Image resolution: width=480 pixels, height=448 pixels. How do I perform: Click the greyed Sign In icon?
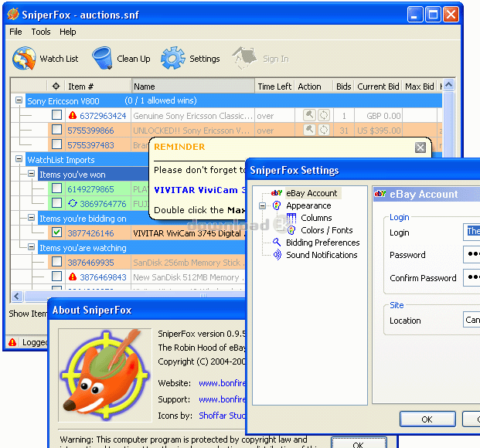pos(244,57)
